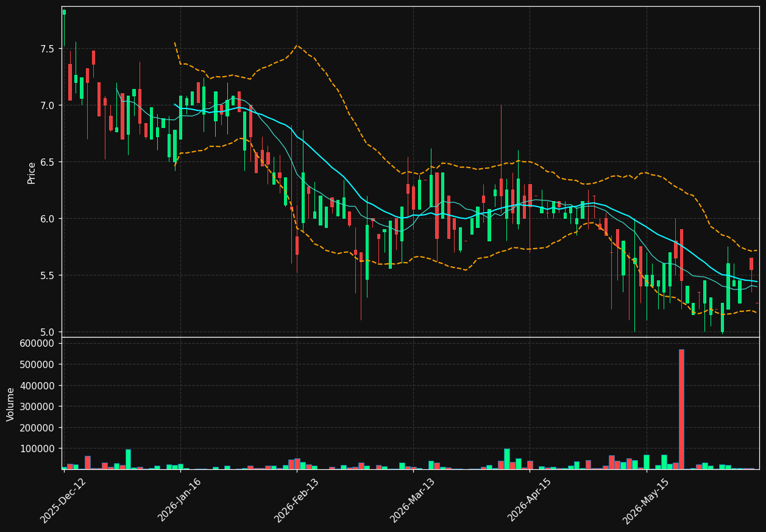
Task: Click the 200000 volume tick
Action: point(37,428)
